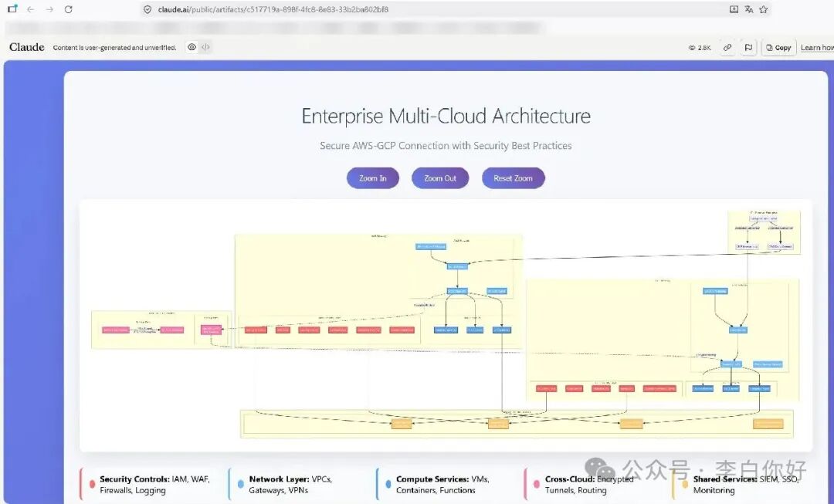
Task: Click the red Security Controls legend dot
Action: tap(92, 485)
